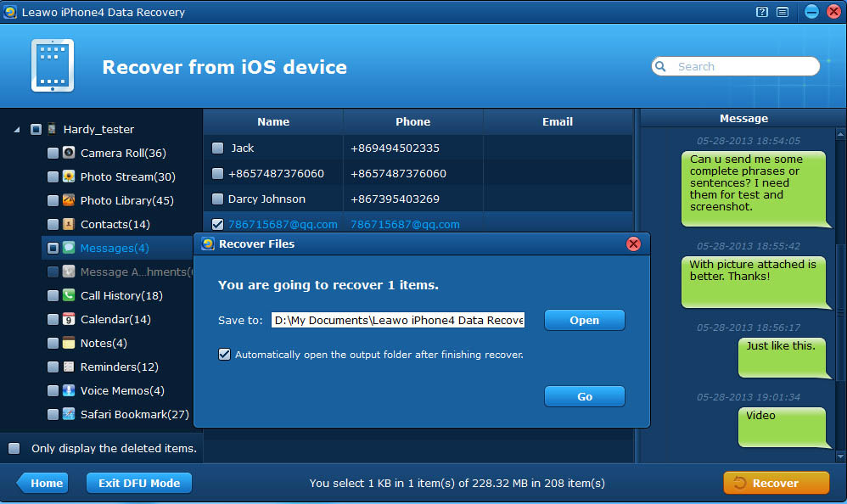Open the feedback list icon in title bar

782,12
